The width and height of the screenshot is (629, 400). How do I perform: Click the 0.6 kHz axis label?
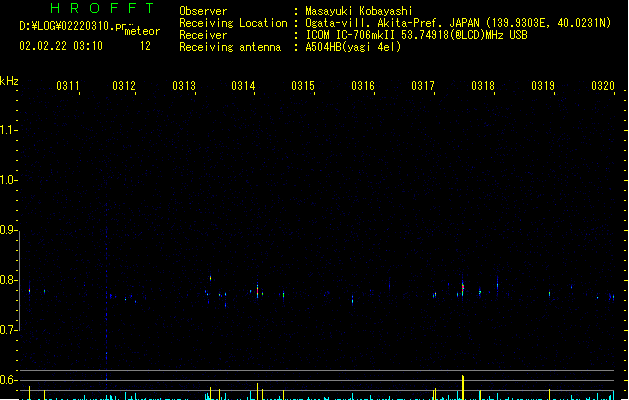click(8, 380)
